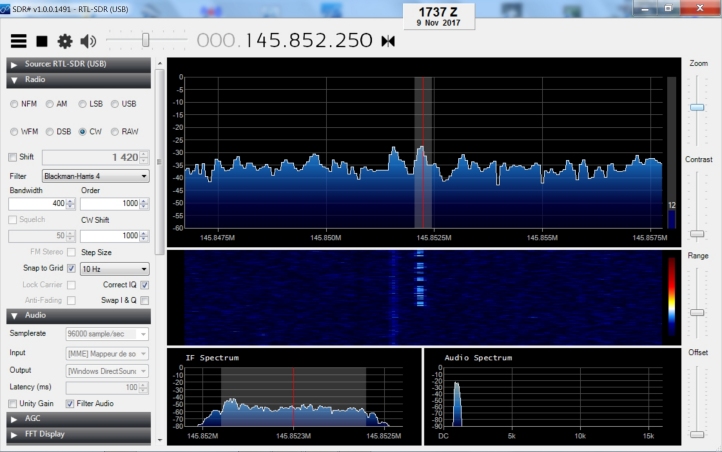Expand the AGC panel

78,419
